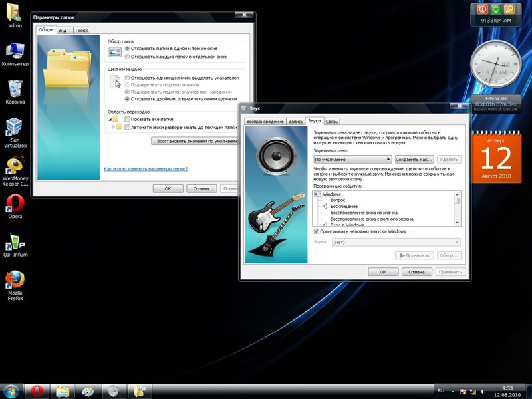Click Отмена in the Параметры папок dialog
Image resolution: width=532 pixels, height=399 pixels.
tap(201, 188)
